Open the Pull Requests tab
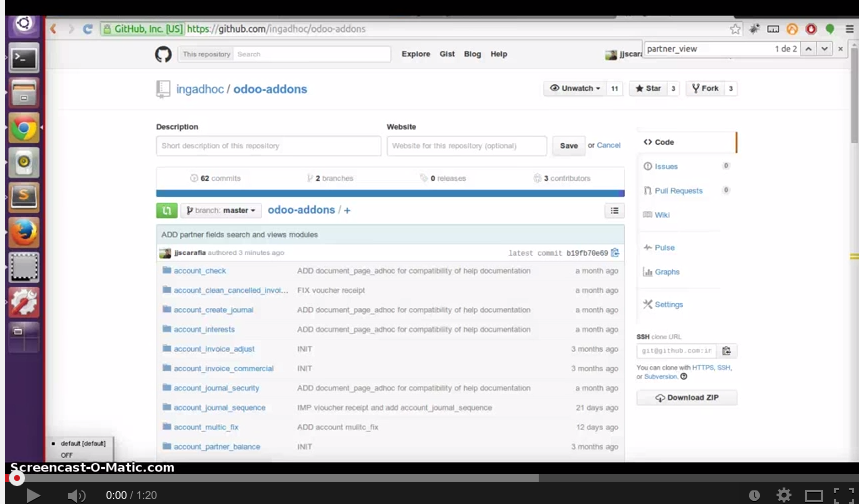 pyautogui.click(x=679, y=191)
